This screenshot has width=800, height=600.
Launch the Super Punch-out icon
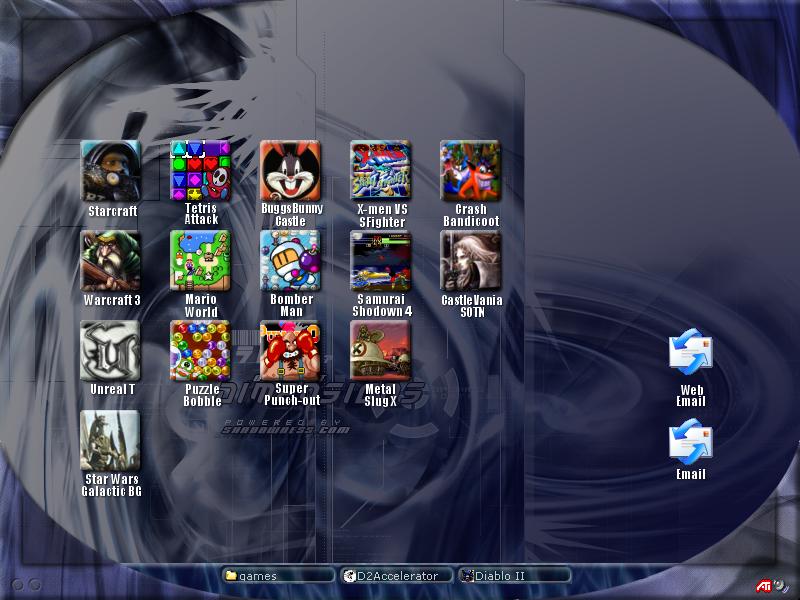[x=290, y=351]
